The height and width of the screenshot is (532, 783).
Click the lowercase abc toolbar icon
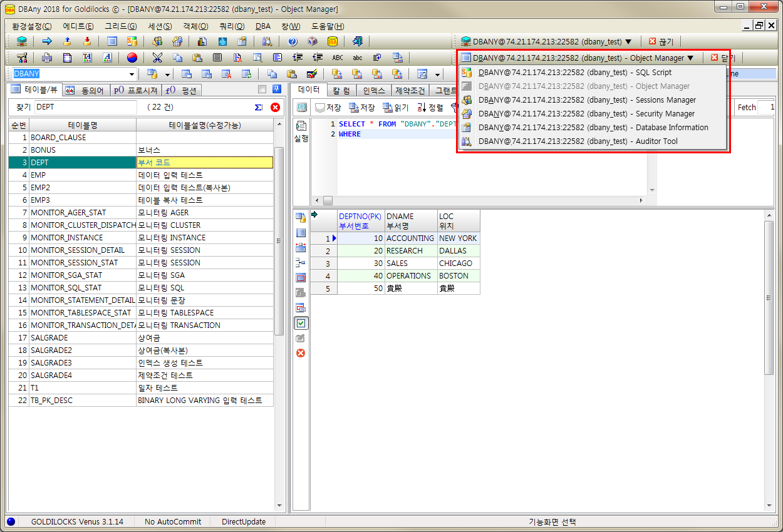357,58
